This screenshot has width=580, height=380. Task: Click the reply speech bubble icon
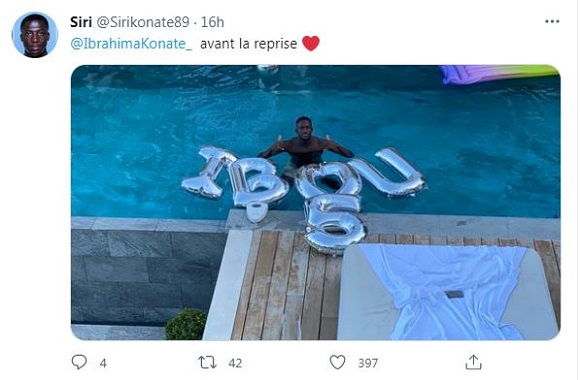pyautogui.click(x=79, y=362)
